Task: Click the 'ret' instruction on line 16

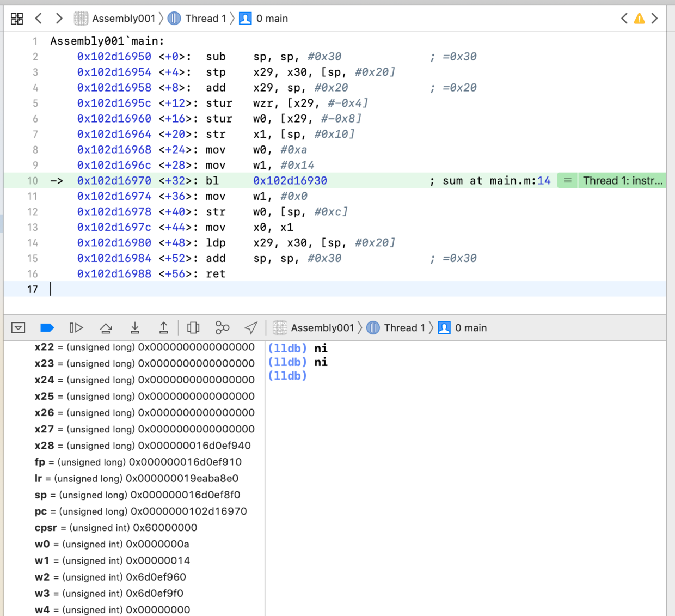Action: [216, 274]
